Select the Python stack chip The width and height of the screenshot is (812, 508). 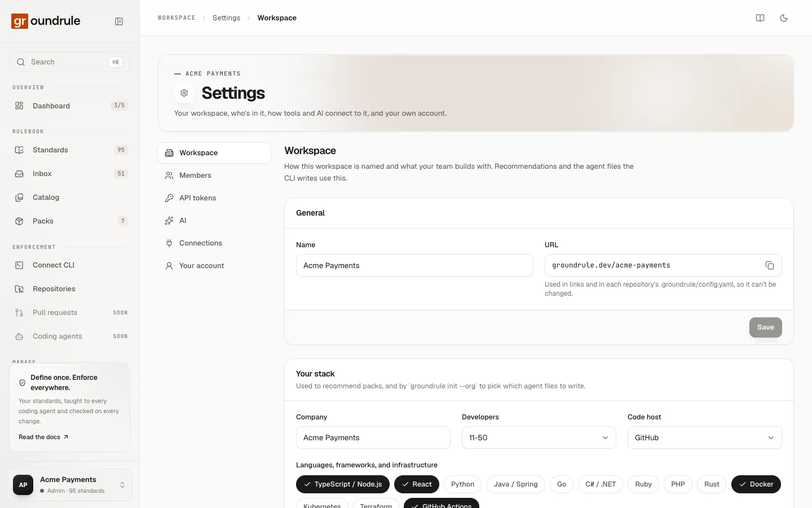463,484
